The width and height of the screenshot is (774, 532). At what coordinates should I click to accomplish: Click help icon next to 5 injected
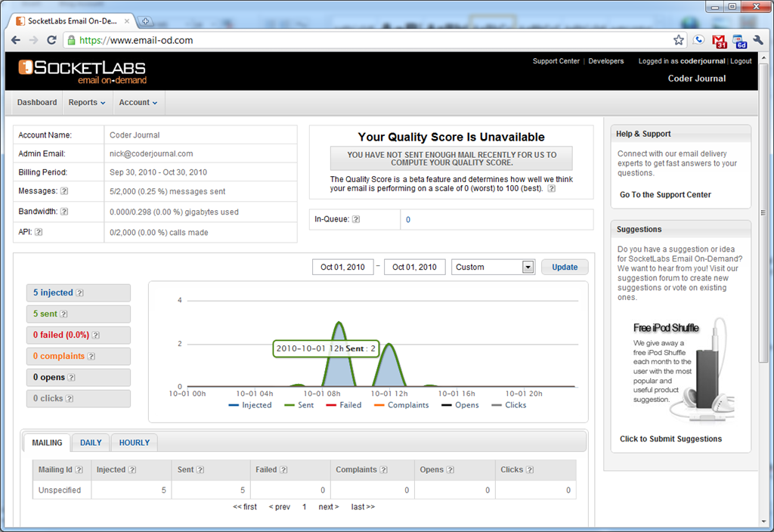79,293
